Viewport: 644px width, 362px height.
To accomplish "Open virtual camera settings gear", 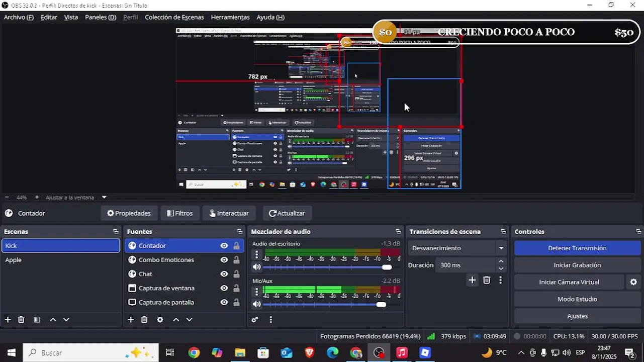I will click(x=633, y=283).
